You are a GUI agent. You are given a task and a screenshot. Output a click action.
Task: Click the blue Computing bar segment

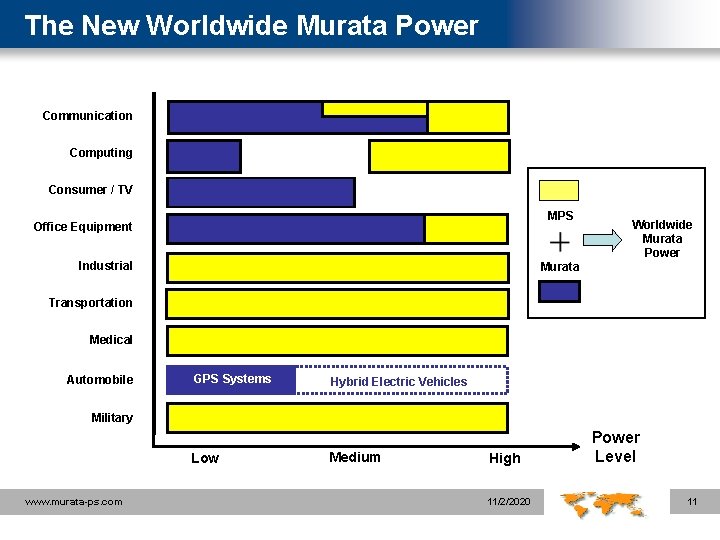(x=204, y=157)
